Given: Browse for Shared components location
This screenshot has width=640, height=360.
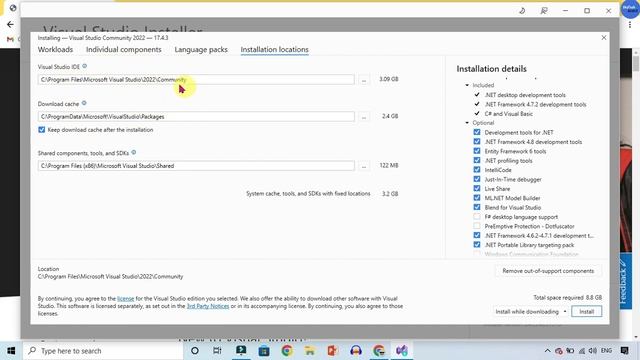Looking at the screenshot, I should click(364, 166).
